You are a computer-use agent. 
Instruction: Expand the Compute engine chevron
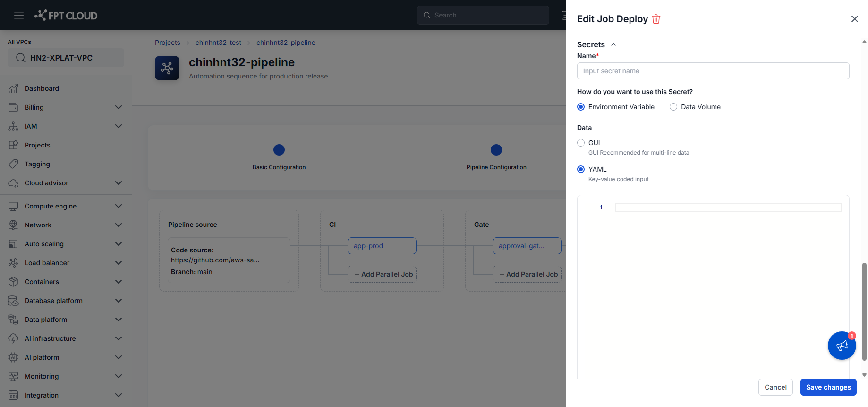point(119,206)
